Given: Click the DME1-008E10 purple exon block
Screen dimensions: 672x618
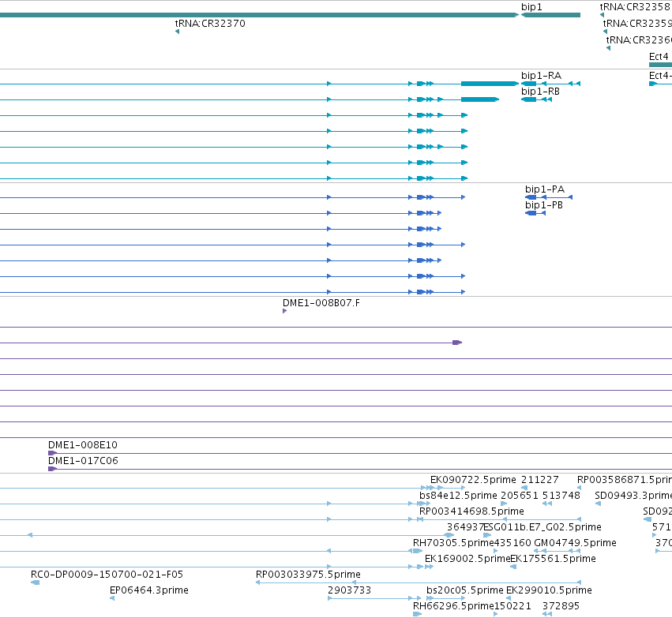Looking at the screenshot, I should pos(52,453).
